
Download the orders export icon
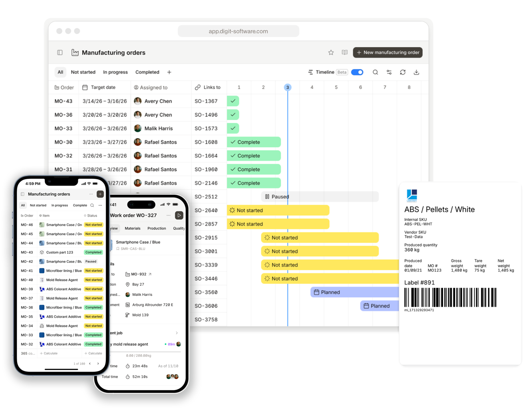416,72
